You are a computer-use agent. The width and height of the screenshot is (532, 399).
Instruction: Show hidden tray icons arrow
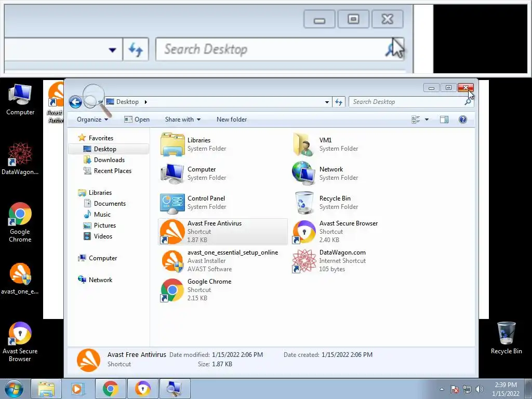click(x=442, y=389)
